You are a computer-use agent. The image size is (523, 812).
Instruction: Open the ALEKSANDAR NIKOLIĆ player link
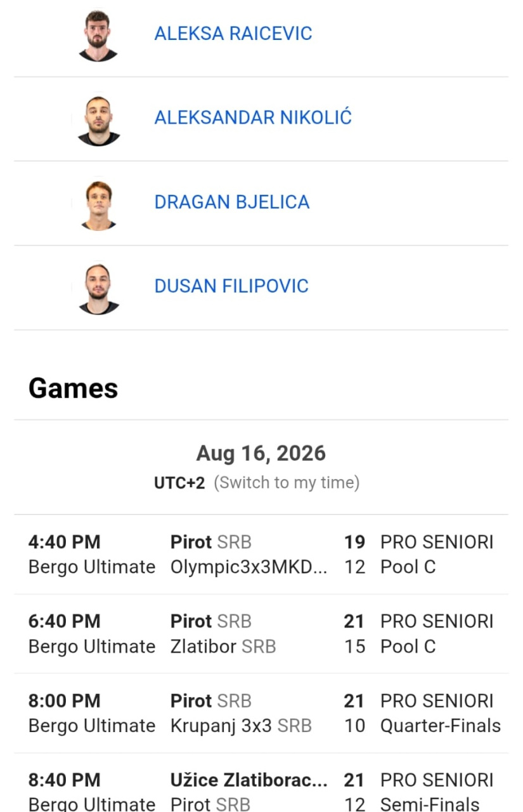point(253,117)
